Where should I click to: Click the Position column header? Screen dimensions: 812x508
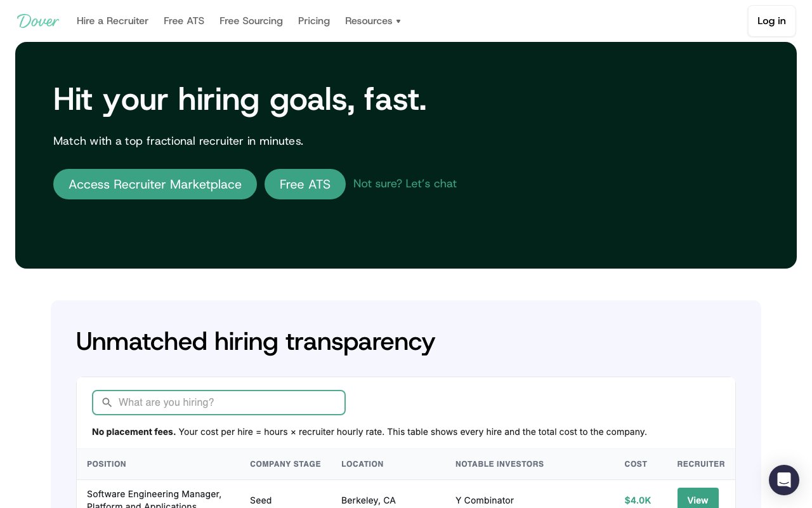pyautogui.click(x=107, y=464)
